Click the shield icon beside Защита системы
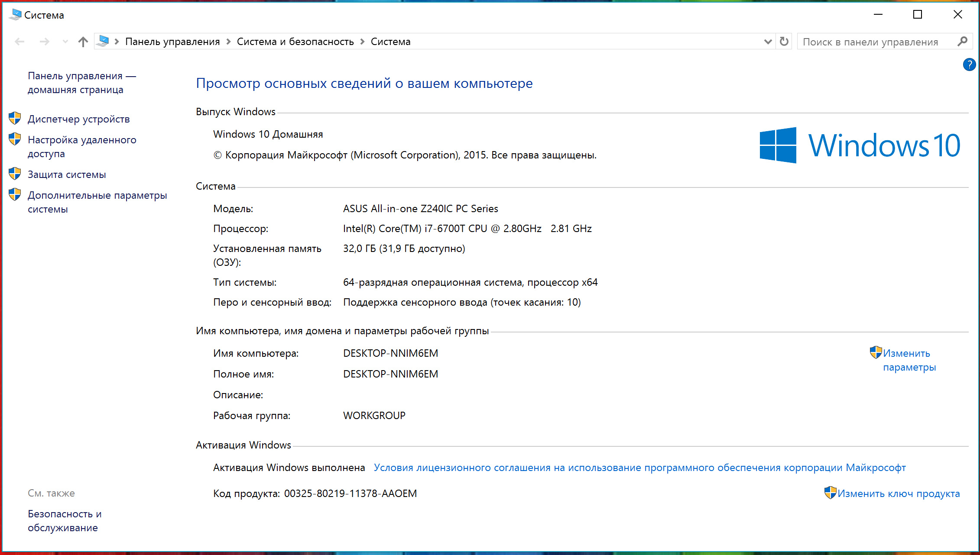Screen dimensions: 980x555 [15, 174]
